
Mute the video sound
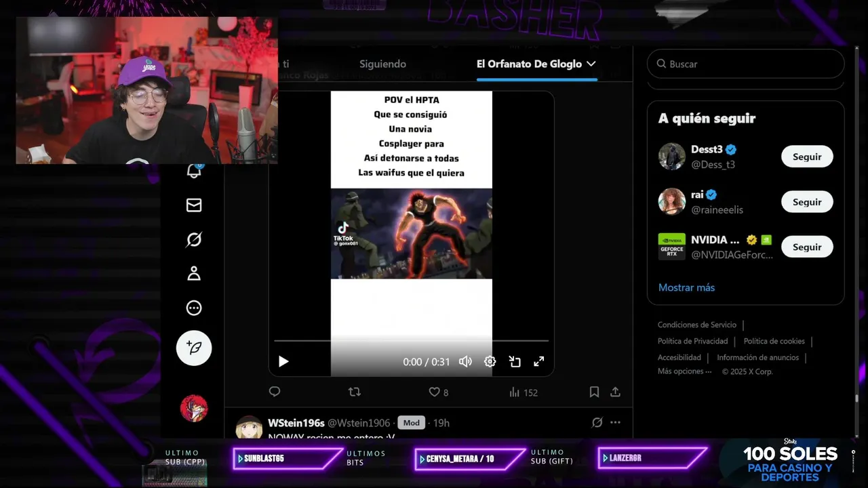coord(465,362)
